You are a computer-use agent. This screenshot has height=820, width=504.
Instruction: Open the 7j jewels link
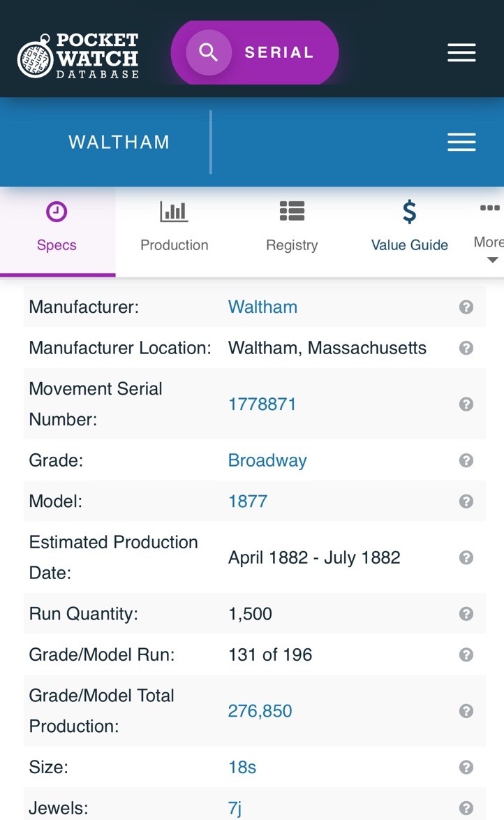235,808
